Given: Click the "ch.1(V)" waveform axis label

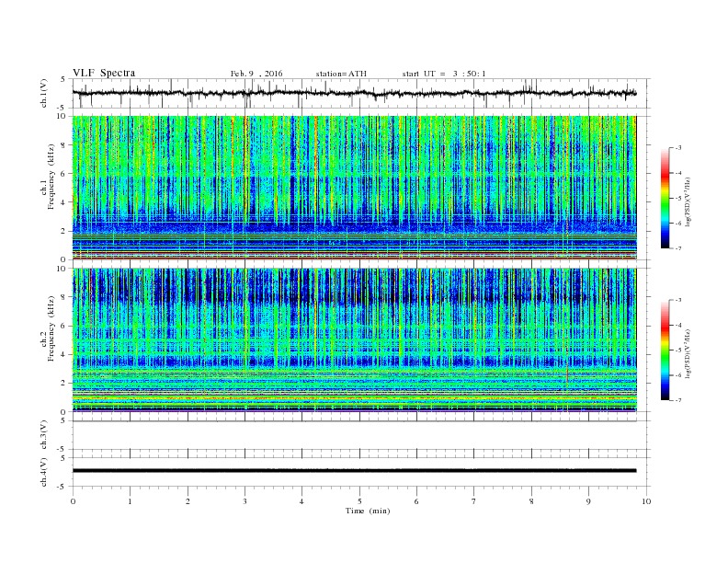Looking at the screenshot, I should pos(44,93).
